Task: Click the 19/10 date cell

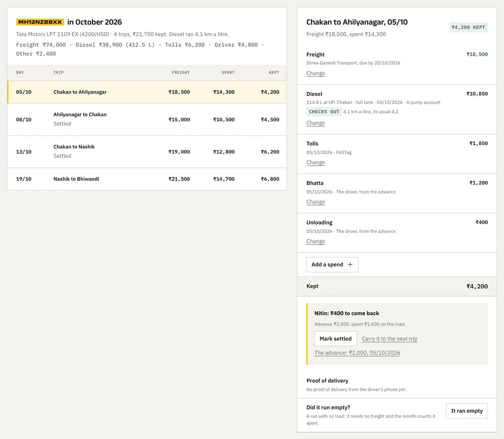Action: click(x=24, y=179)
